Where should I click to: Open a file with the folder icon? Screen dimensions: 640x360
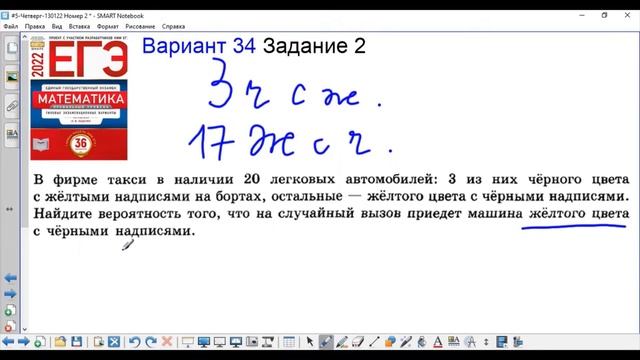(60, 342)
